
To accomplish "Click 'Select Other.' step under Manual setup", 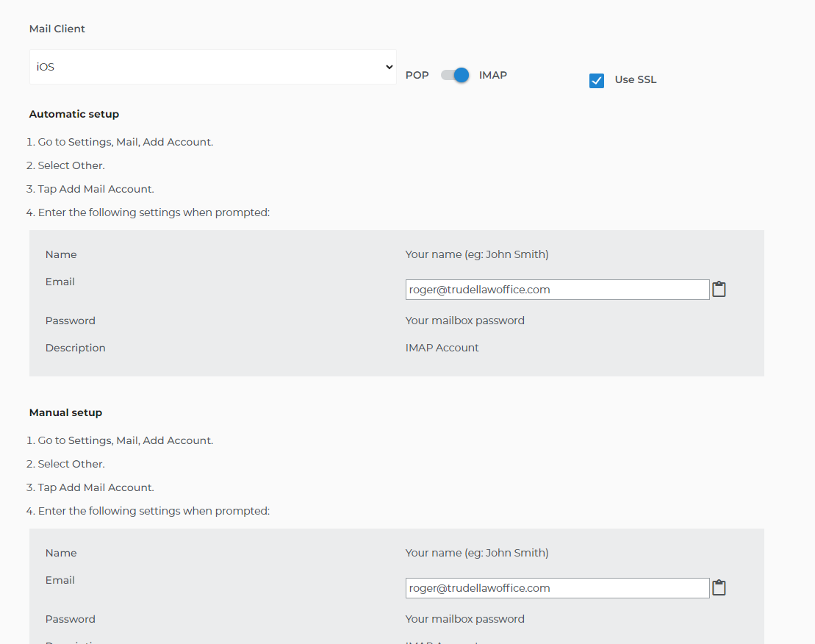I will [x=71, y=464].
